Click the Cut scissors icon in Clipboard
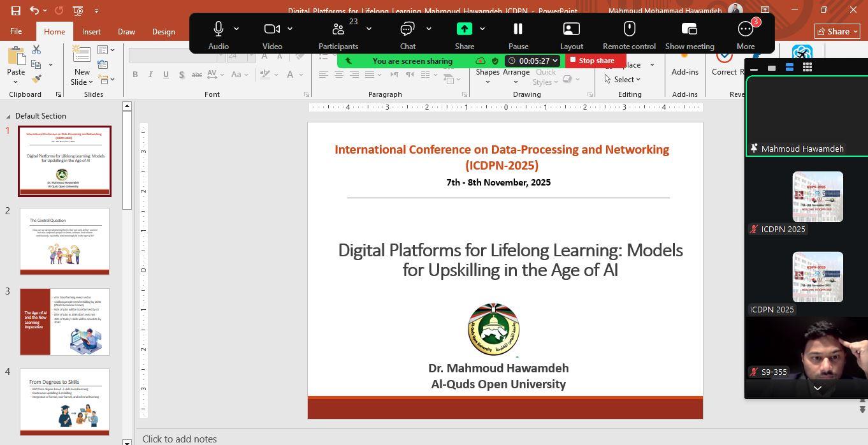Image resolution: width=868 pixels, height=445 pixels. [x=36, y=50]
